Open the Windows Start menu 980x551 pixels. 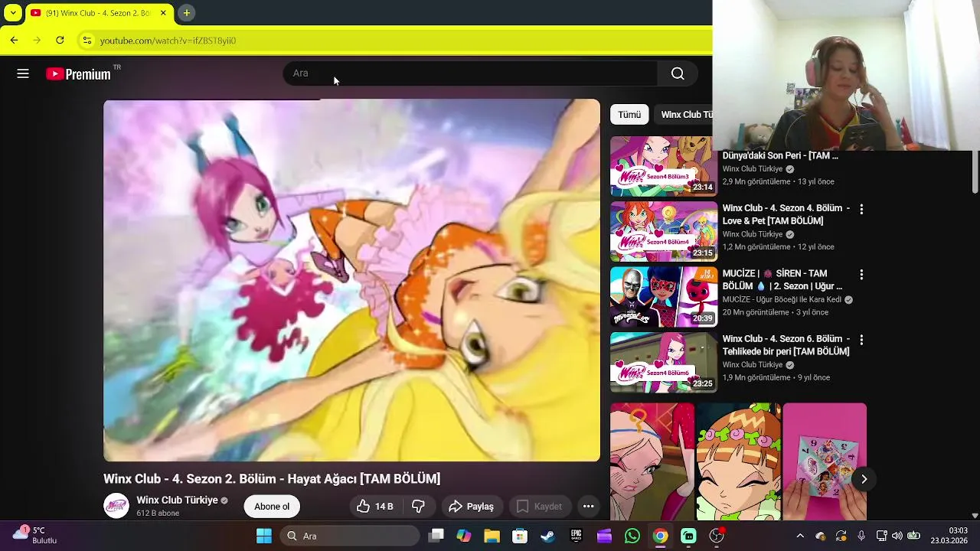[x=263, y=536]
